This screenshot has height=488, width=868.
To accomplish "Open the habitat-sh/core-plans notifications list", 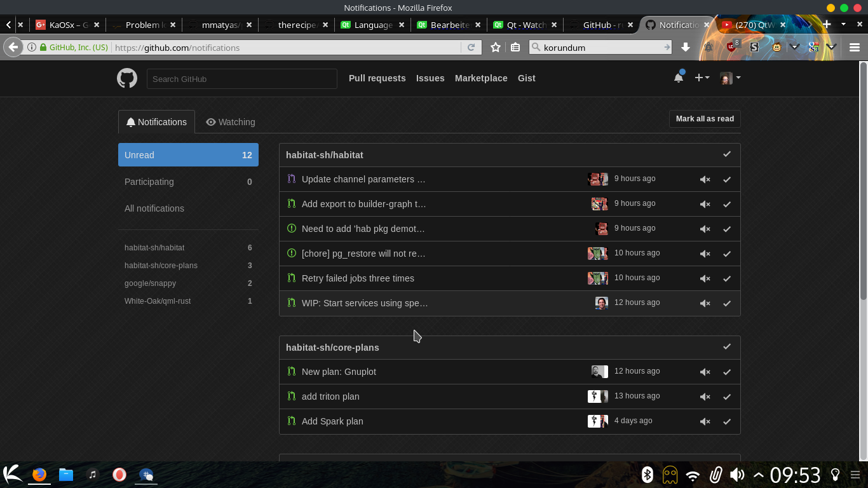I will pos(161,265).
